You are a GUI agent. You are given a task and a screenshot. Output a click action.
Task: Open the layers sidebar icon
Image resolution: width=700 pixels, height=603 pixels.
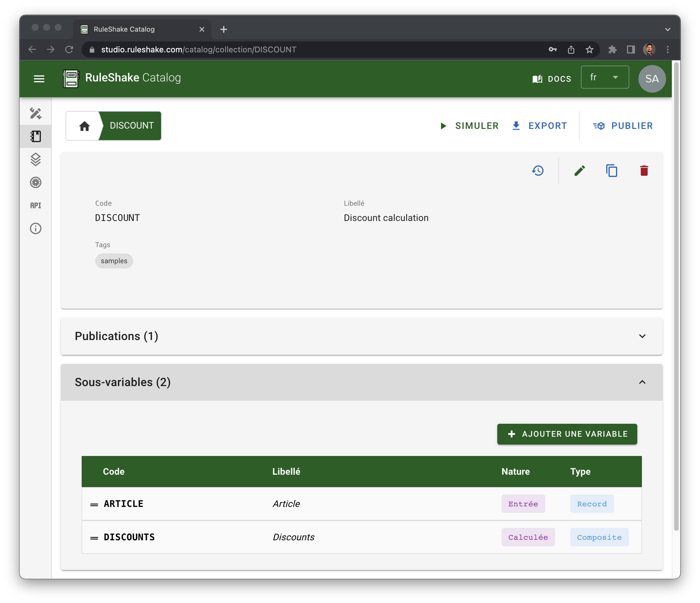[35, 160]
